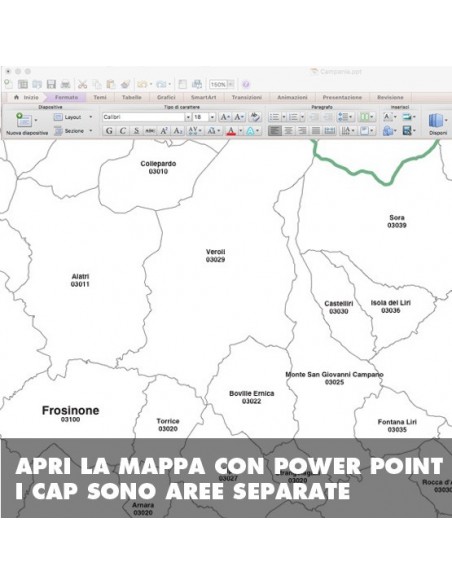The image size is (452, 584).
Task: Toggle italic (C) formatting
Action: (122, 131)
